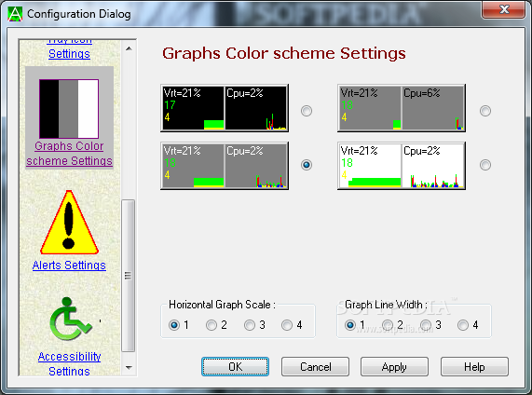Screen dimensions: 532x395
Task: Open the Accessibility Settings link
Action: [x=69, y=363]
